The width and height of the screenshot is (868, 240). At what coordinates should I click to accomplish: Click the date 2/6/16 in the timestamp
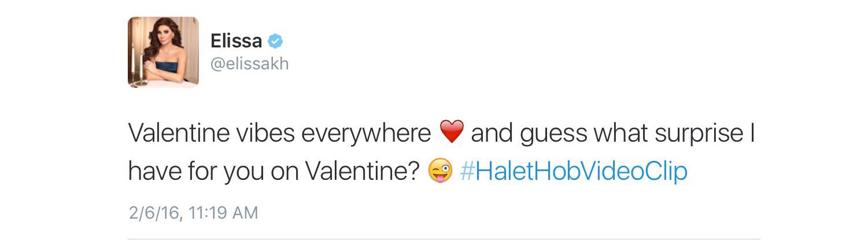coord(153,213)
